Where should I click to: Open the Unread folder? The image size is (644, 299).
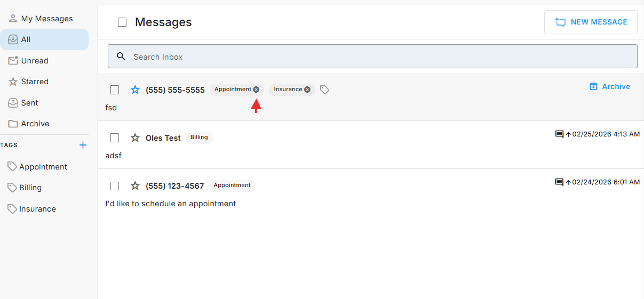tap(35, 61)
